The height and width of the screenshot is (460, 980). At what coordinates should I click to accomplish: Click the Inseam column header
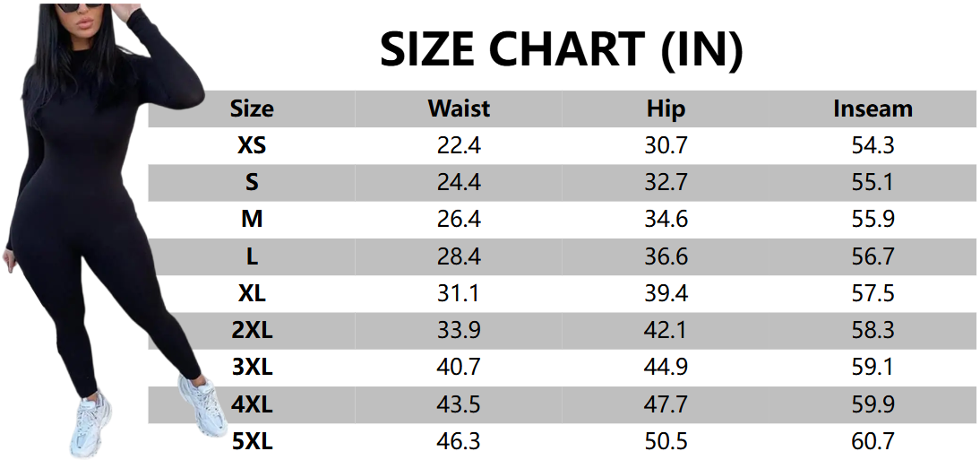tap(873, 108)
